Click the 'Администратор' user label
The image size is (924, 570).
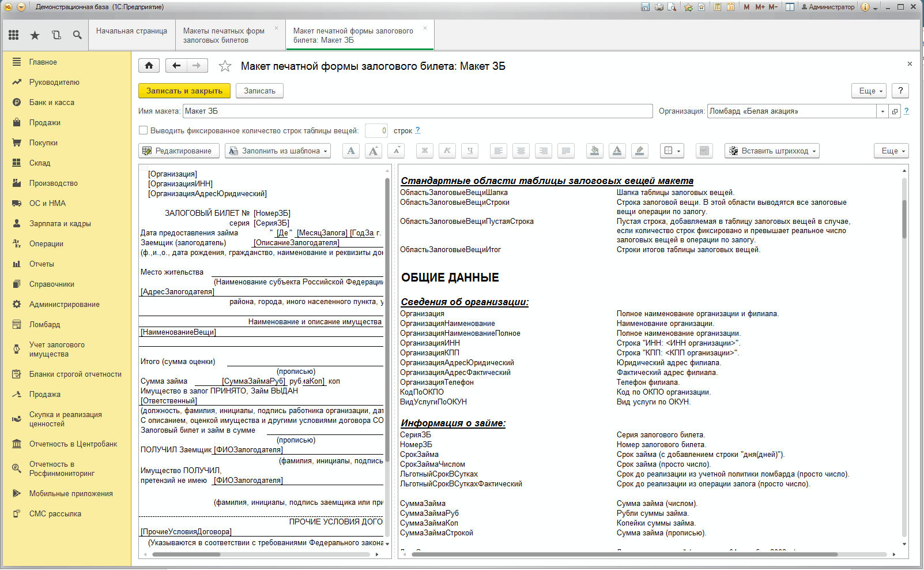coord(828,7)
